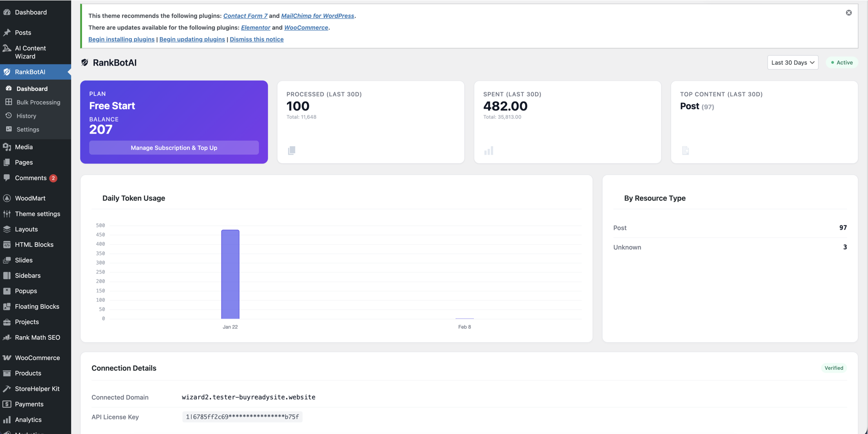Open the Last 30 Days dropdown

[792, 62]
